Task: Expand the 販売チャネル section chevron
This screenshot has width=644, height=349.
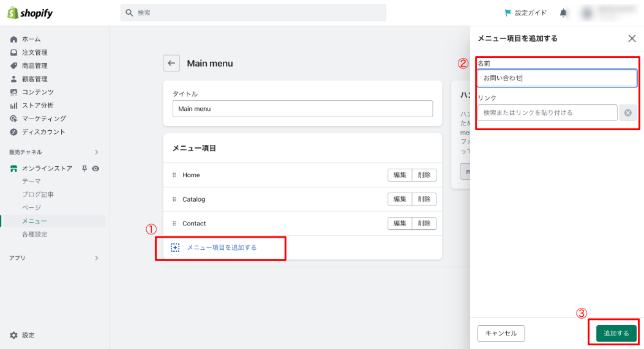Action: [97, 153]
